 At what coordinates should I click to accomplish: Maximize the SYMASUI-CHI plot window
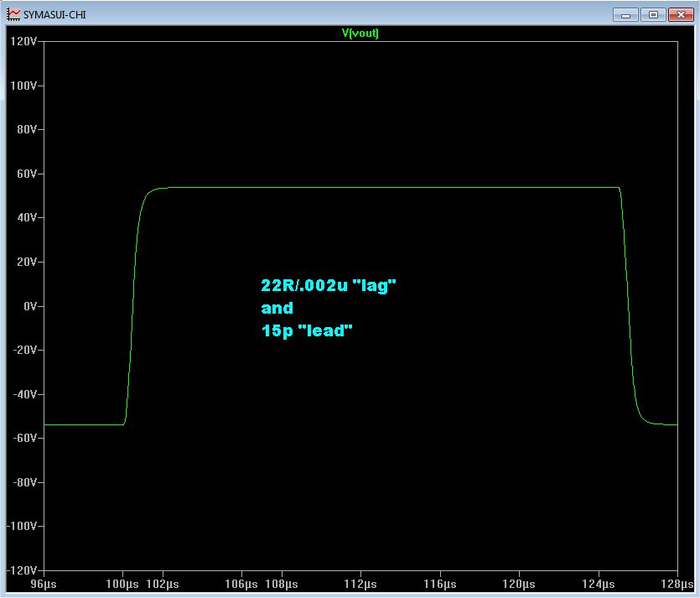point(653,15)
